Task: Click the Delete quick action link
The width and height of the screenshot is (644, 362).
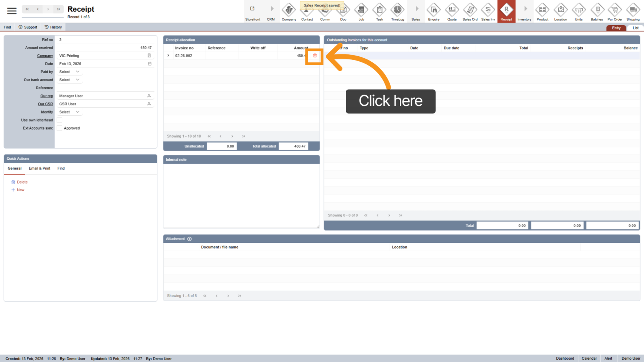Action: coord(22,182)
